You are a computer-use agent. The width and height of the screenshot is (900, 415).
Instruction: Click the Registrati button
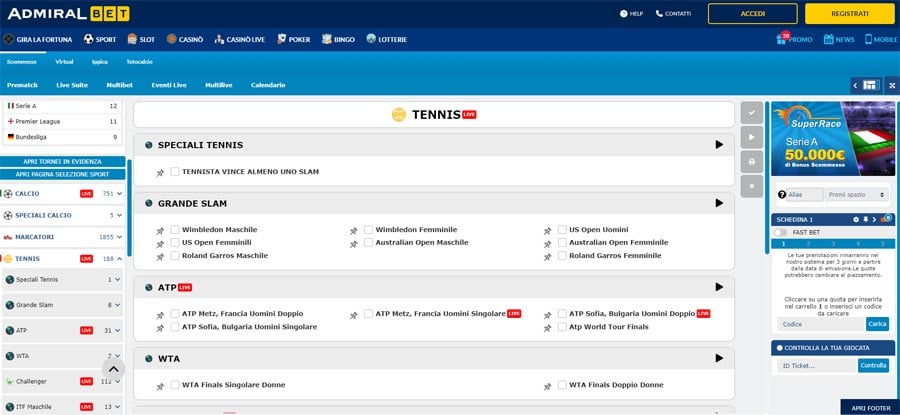pyautogui.click(x=849, y=14)
